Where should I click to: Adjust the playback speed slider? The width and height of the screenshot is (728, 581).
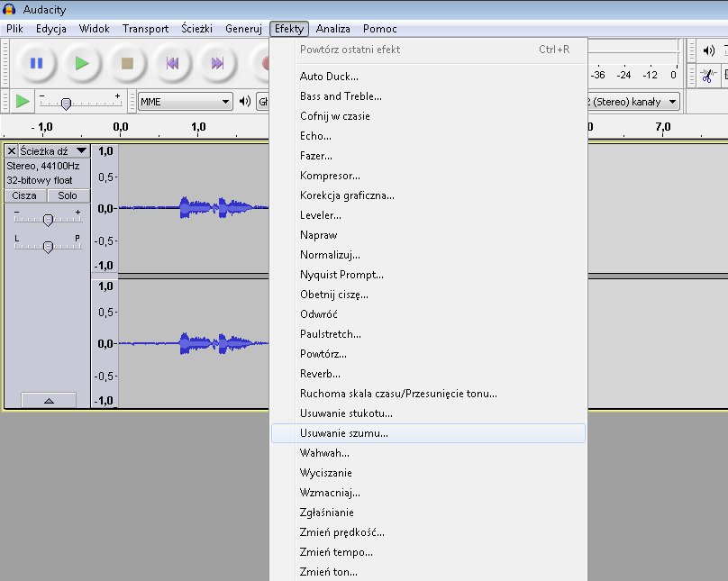(x=66, y=103)
